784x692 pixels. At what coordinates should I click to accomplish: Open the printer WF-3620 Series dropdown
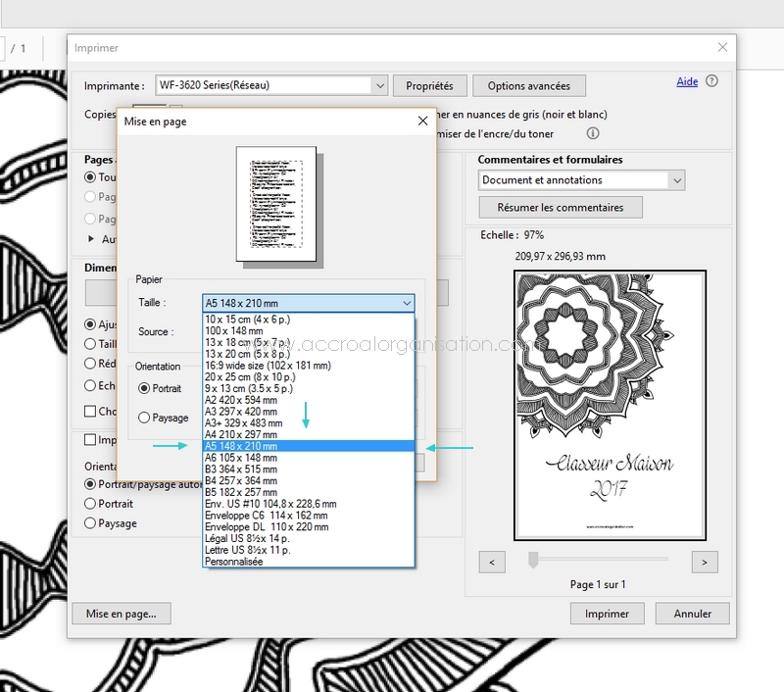point(379,86)
